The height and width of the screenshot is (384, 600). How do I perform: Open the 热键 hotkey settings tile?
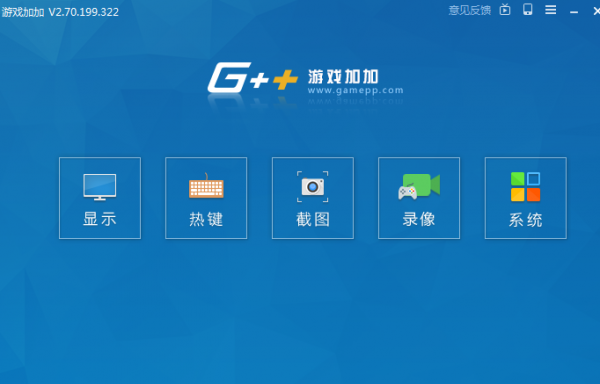coord(206,198)
